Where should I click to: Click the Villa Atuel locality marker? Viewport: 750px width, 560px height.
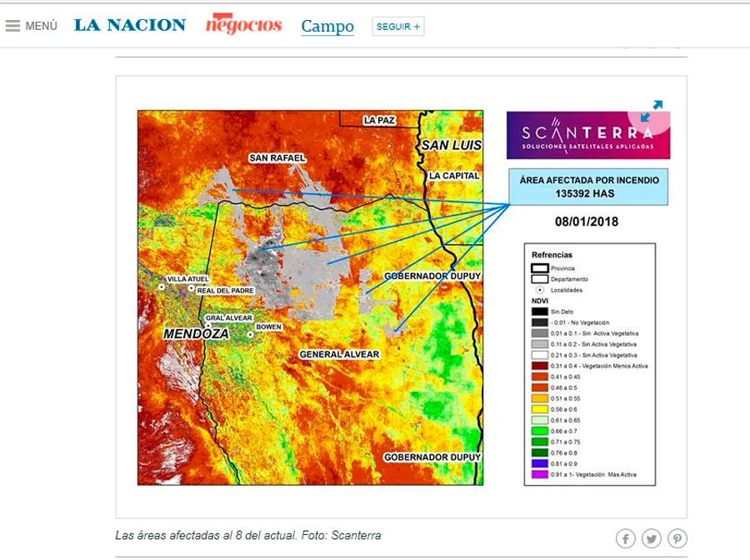click(162, 287)
